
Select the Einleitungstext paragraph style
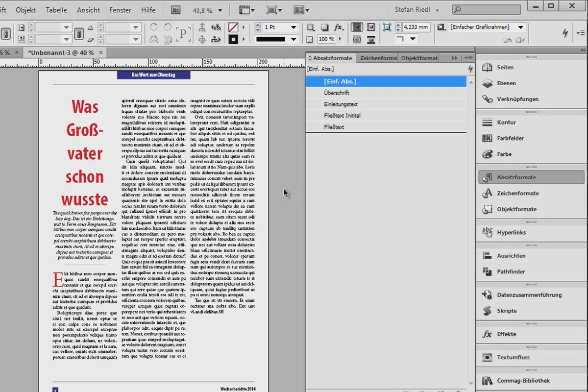[386, 104]
